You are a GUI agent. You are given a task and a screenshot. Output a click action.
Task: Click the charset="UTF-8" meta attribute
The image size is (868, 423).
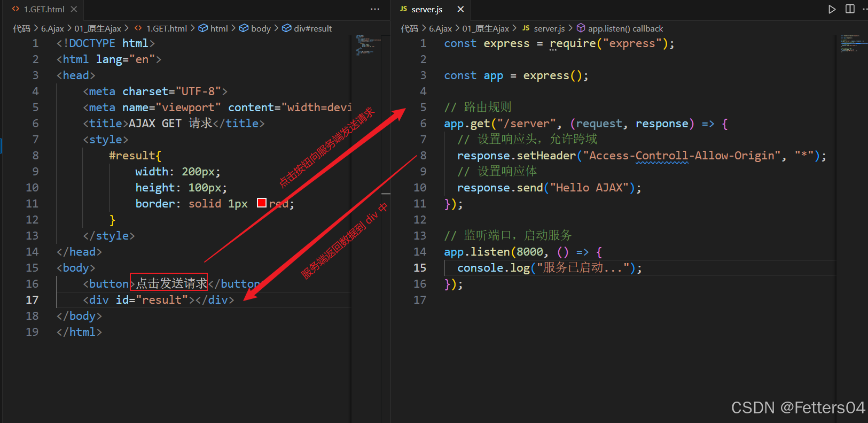(171, 91)
